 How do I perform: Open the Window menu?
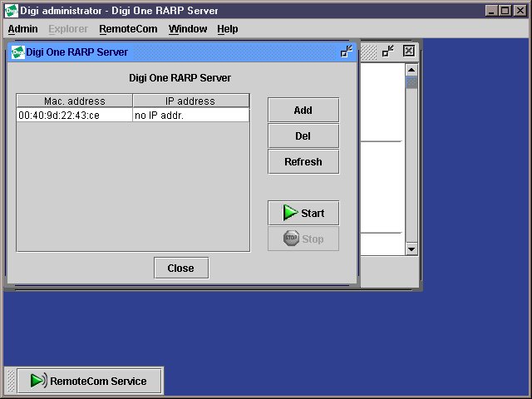(x=188, y=29)
